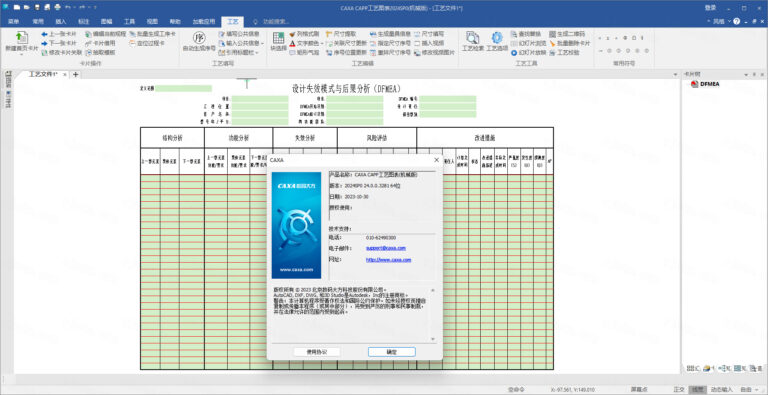The width and height of the screenshot is (768, 395).
Task: Click the 自动生成序号 circled icon
Action: pos(199,38)
